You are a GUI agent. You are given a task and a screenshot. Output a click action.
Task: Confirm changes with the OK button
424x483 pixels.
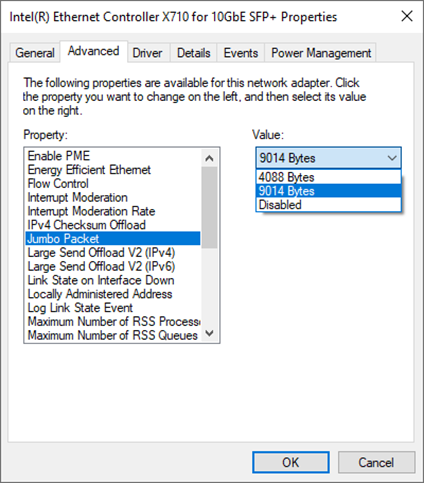(291, 462)
